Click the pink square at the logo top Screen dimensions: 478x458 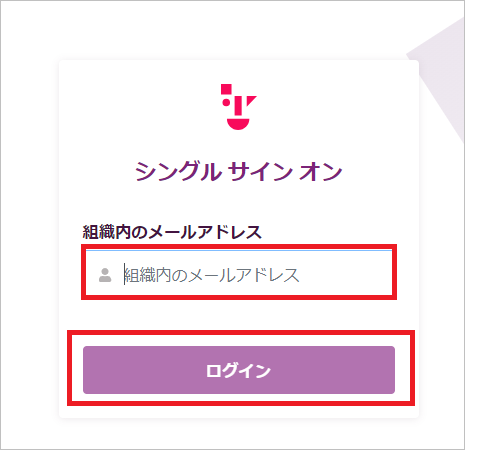[x=226, y=89]
